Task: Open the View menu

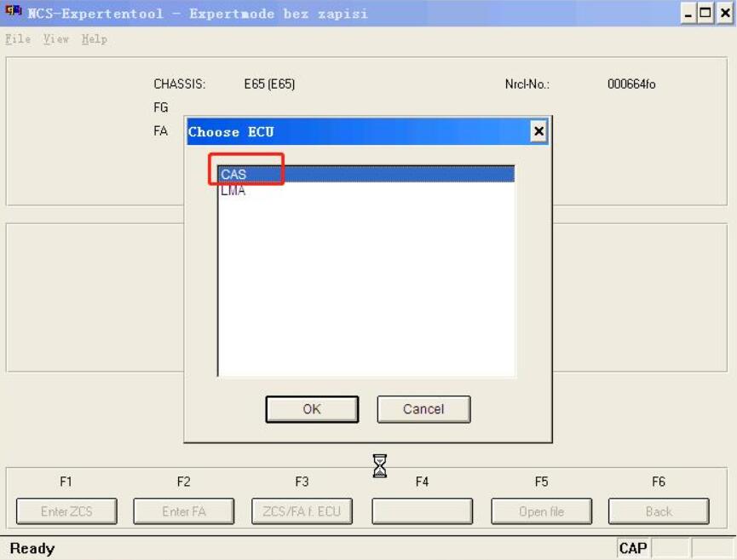Action: coord(56,39)
